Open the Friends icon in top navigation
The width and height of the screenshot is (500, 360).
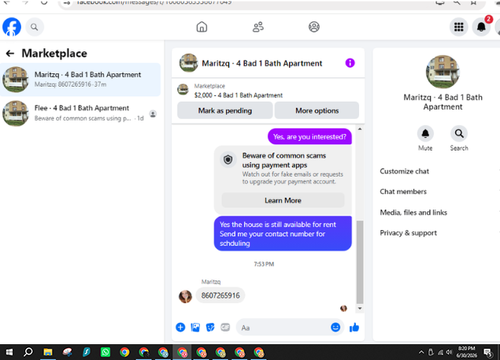[258, 27]
